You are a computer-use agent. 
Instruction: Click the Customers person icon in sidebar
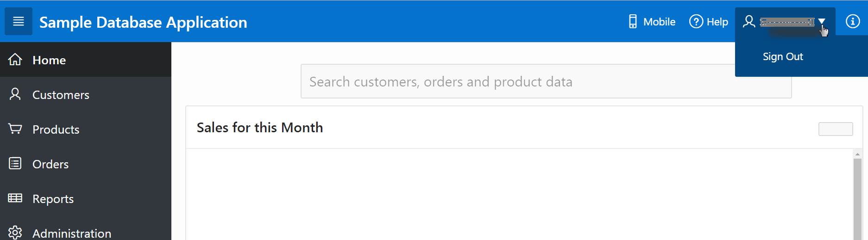15,94
